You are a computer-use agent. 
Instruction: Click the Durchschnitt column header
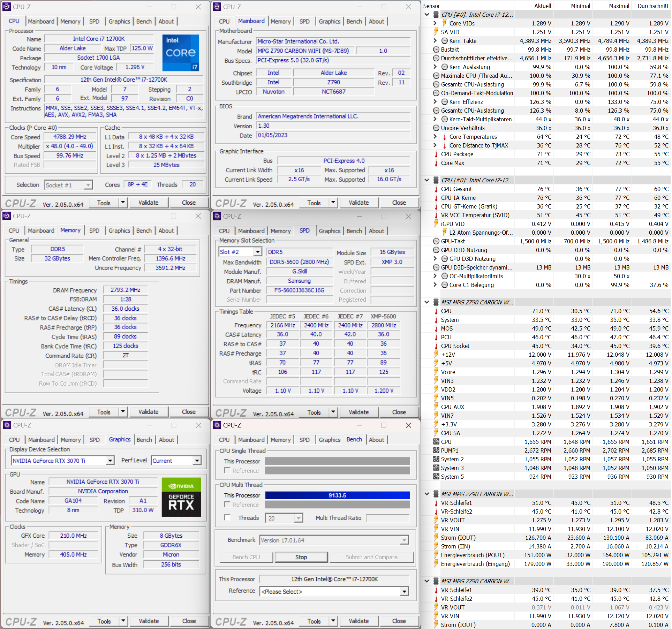(652, 6)
